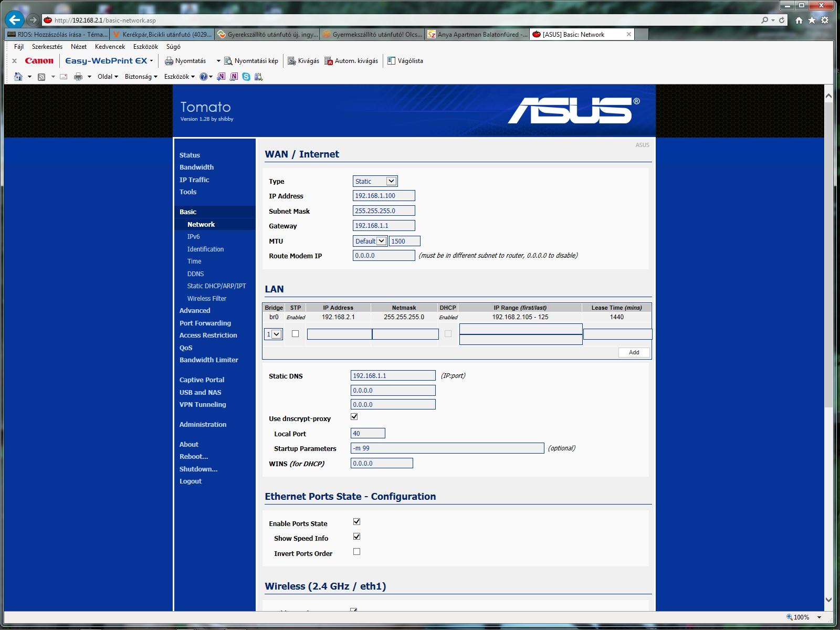Click the Nyomtatás printer icon
This screenshot has width=840, height=630.
click(169, 61)
